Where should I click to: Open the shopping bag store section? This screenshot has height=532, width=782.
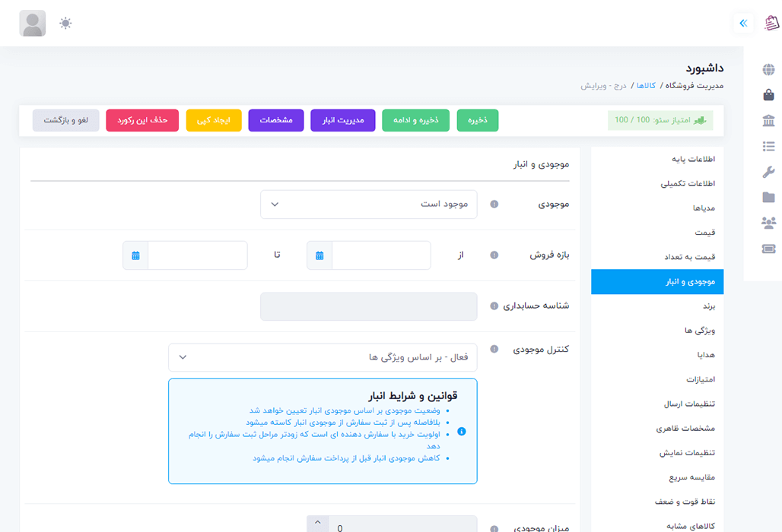click(768, 95)
